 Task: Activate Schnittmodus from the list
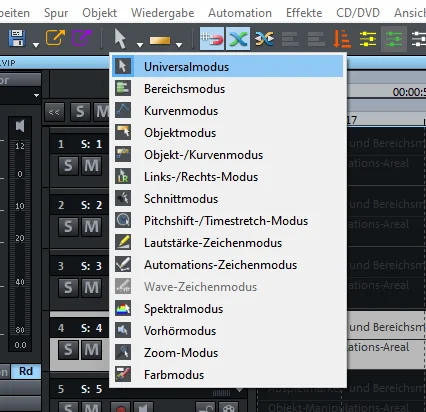[228, 199]
